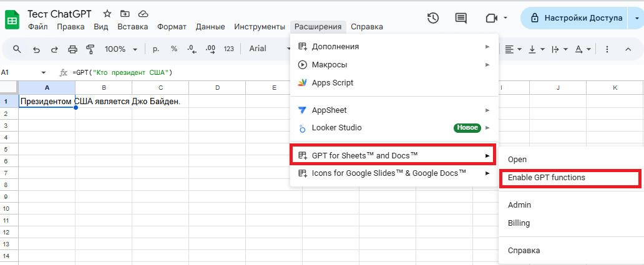644x265 pixels.
Task: Print the spreadsheet
Action: [x=72, y=49]
